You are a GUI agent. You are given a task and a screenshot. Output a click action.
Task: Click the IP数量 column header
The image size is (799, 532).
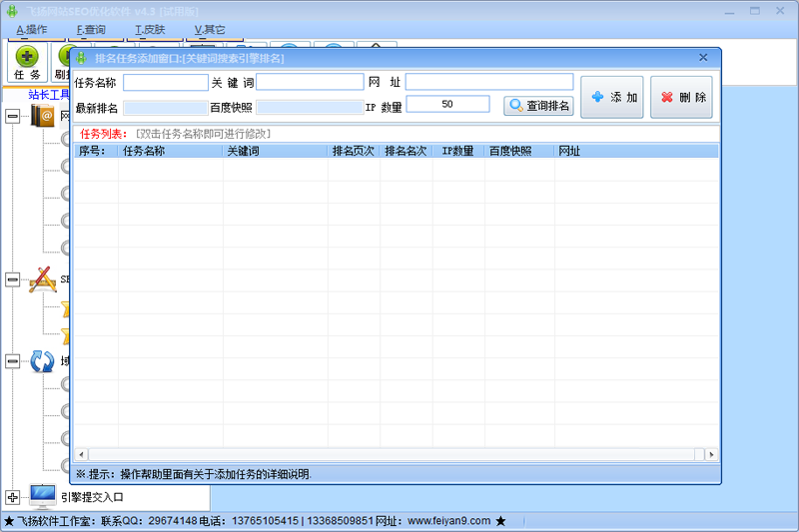click(x=458, y=151)
